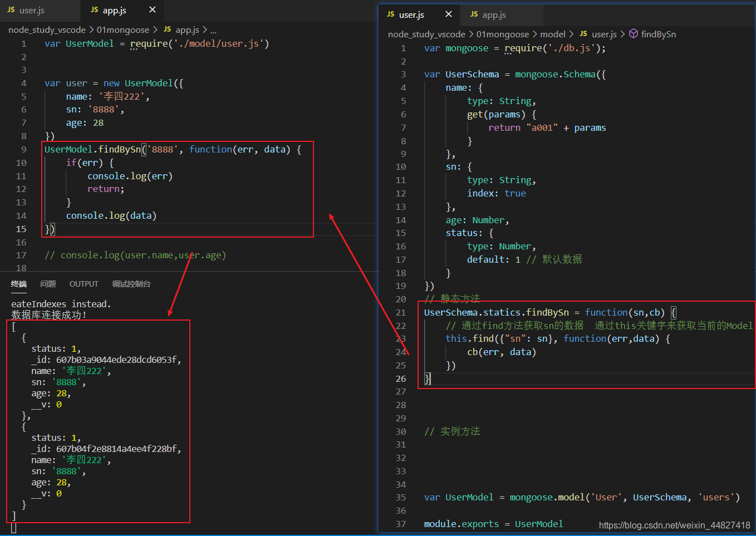Open the OUTPUT panel tab
Viewport: 756px width, 536px height.
84,284
